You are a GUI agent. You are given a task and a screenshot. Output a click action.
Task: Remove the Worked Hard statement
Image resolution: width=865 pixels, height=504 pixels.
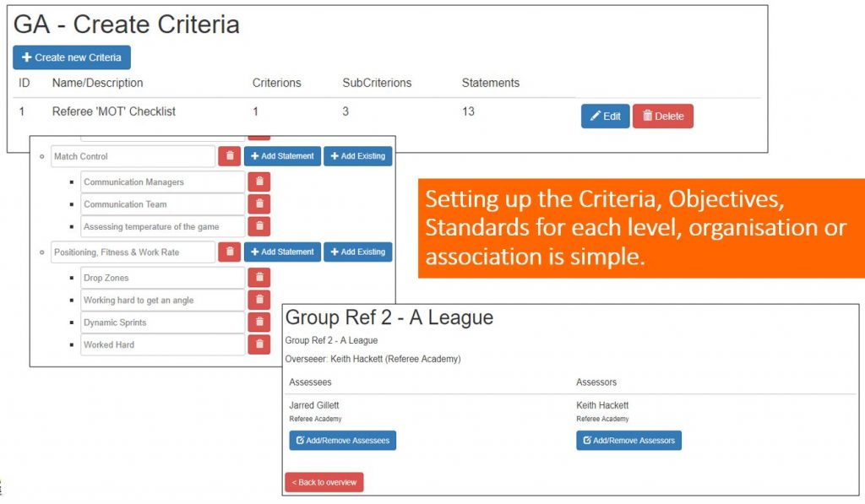tap(258, 344)
